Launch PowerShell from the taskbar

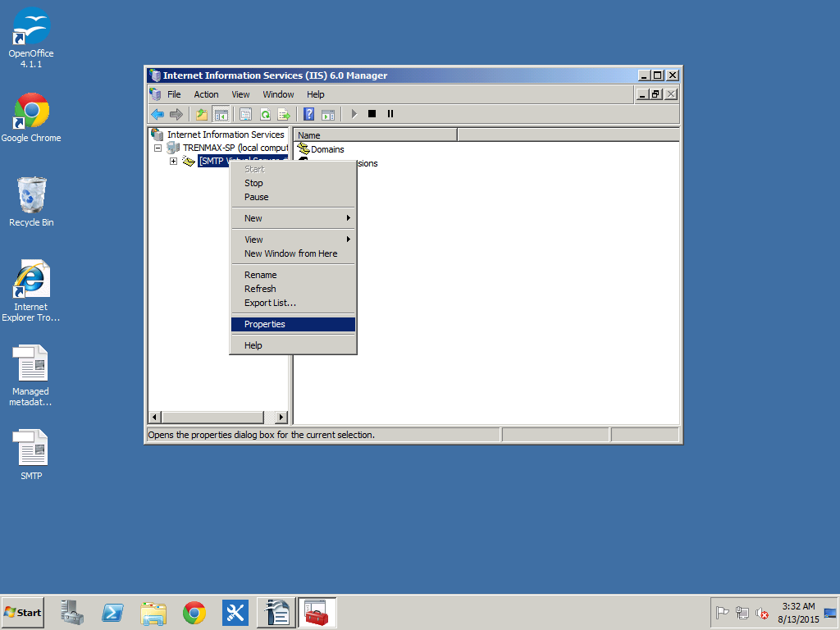(x=112, y=612)
